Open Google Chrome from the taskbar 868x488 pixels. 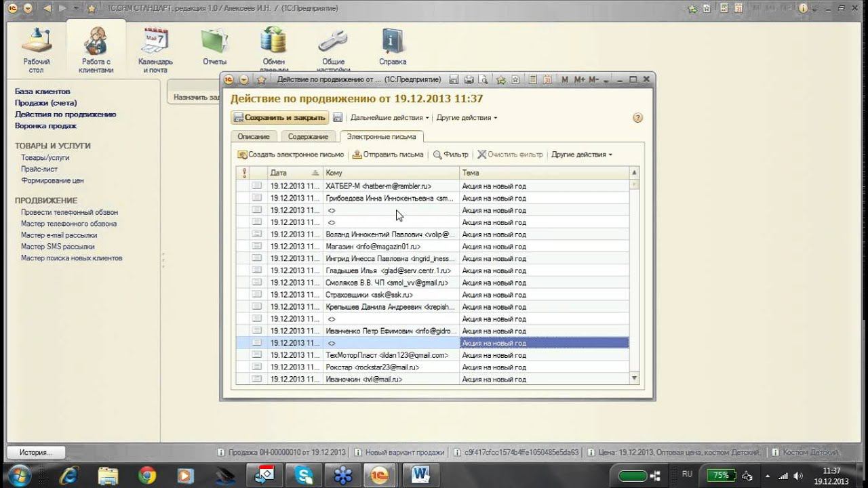147,476
